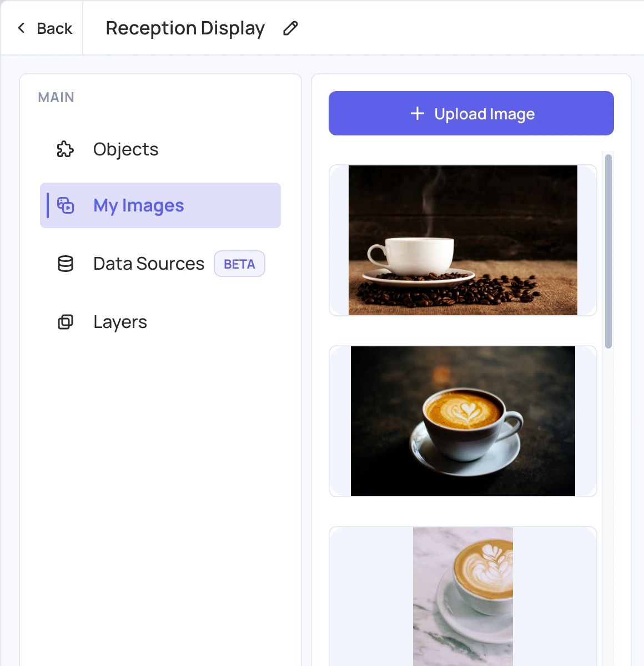The height and width of the screenshot is (666, 644).
Task: Switch to the Layers menu item
Action: point(160,322)
